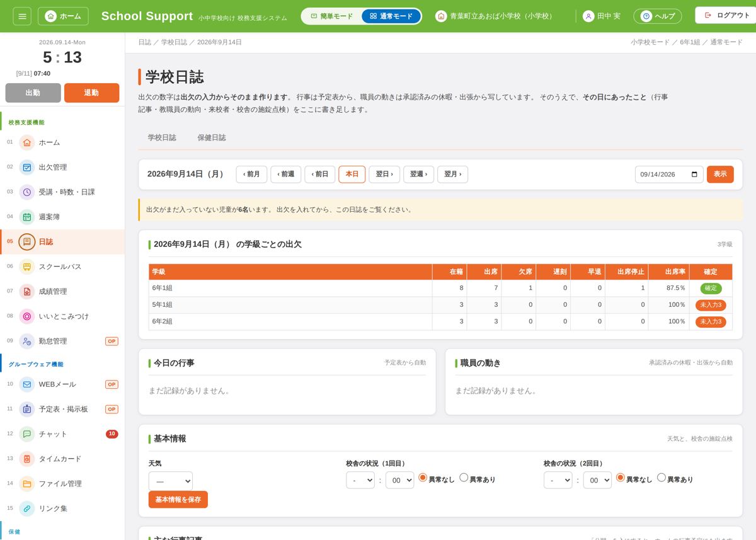This screenshot has width=756, height=540.
Task: Click the 表示 display button
Action: pyautogui.click(x=720, y=175)
